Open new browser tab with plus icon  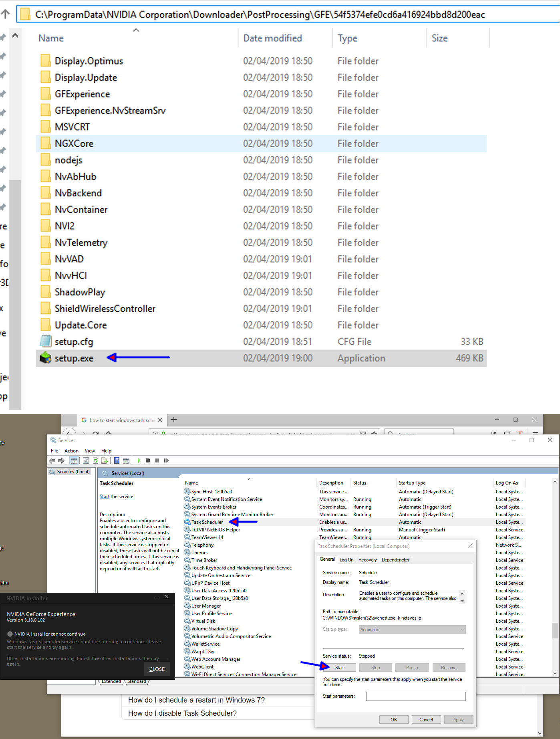coord(174,420)
